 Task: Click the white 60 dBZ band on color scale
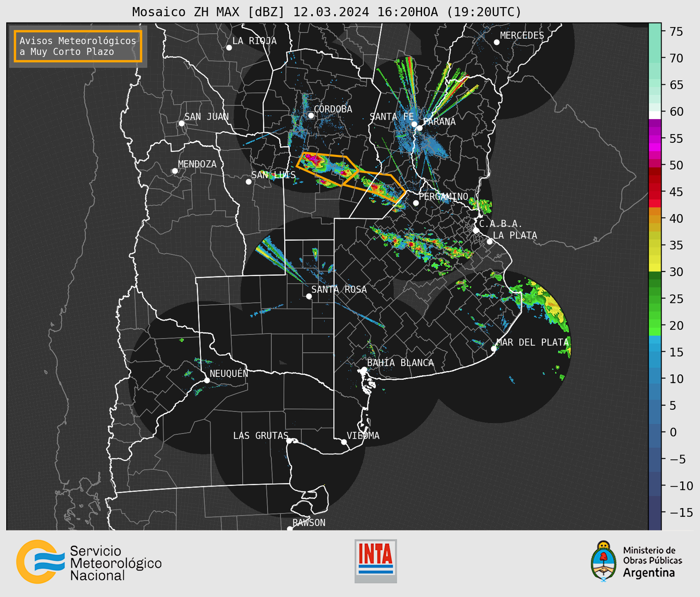655,115
